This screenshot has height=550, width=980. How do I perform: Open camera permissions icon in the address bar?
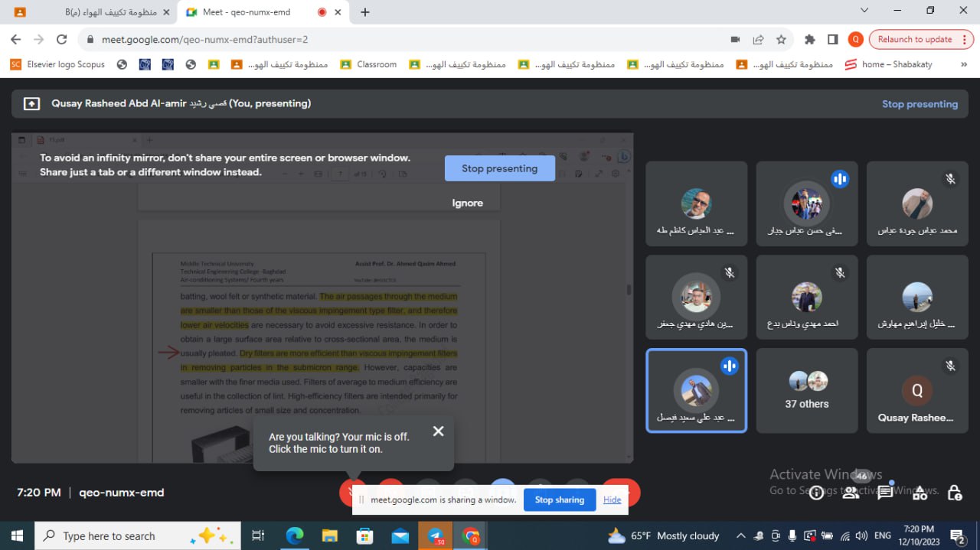[x=735, y=40]
